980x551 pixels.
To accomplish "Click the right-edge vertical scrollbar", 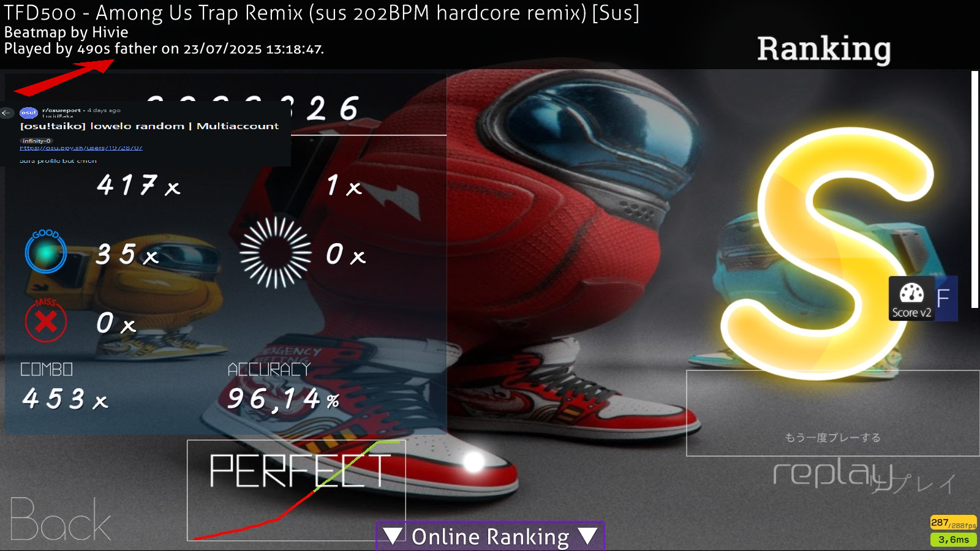I will pos(974,190).
